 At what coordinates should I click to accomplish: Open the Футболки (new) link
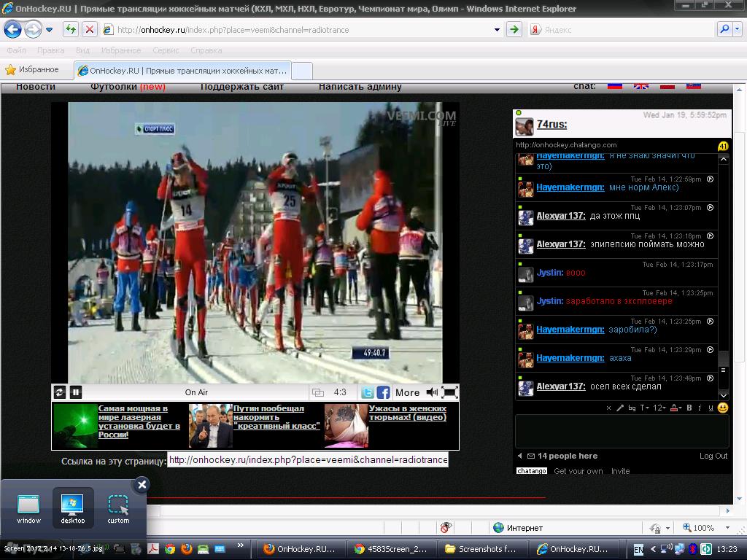click(x=128, y=87)
